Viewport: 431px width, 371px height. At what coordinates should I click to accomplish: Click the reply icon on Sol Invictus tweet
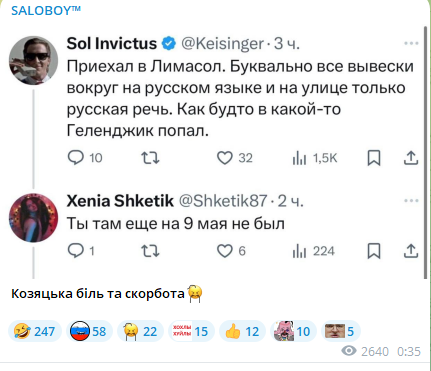click(x=76, y=158)
